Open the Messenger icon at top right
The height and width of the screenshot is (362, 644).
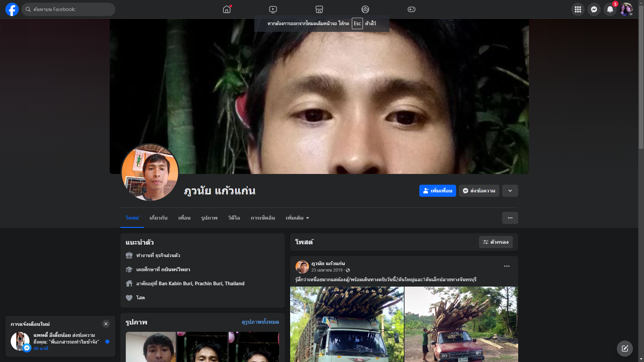(594, 9)
